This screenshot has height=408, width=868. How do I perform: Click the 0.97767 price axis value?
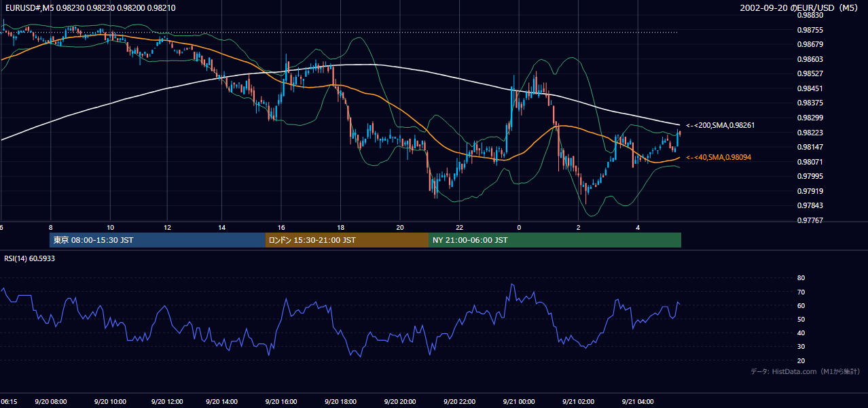tap(810, 220)
